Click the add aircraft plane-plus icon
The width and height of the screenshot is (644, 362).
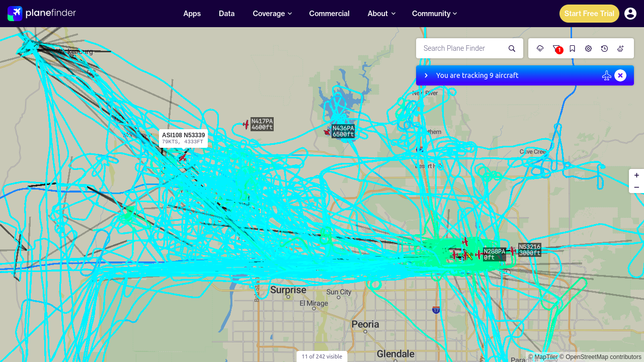pyautogui.click(x=621, y=48)
